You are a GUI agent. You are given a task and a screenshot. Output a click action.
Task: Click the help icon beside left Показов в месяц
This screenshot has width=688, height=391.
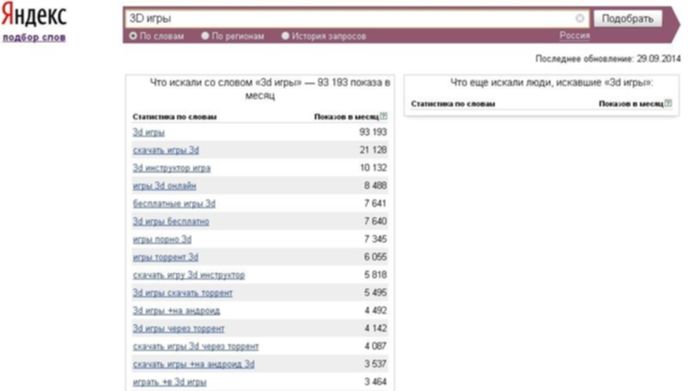384,116
